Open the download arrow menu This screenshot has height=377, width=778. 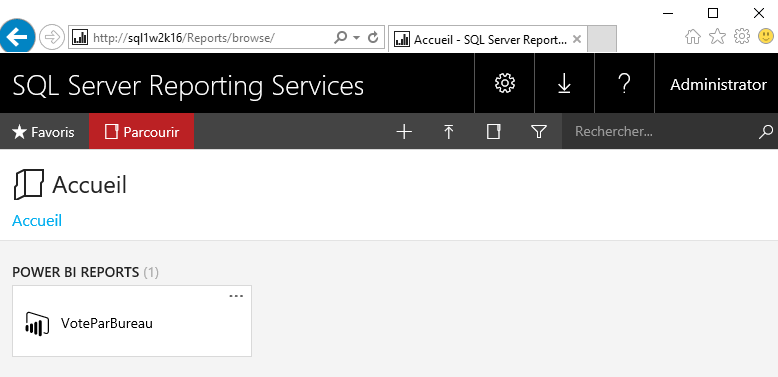(x=564, y=83)
